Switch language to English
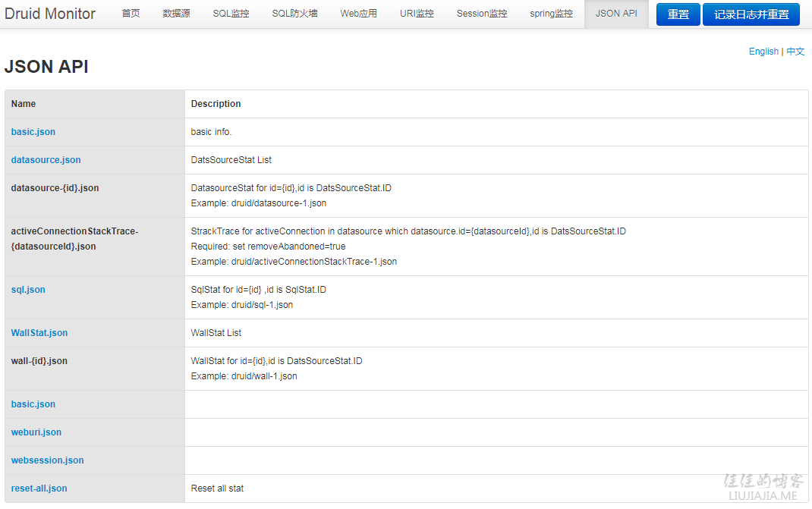 (763, 52)
